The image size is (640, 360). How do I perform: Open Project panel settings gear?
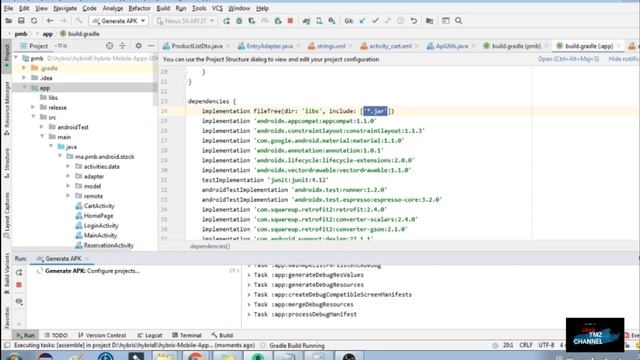tap(138, 46)
